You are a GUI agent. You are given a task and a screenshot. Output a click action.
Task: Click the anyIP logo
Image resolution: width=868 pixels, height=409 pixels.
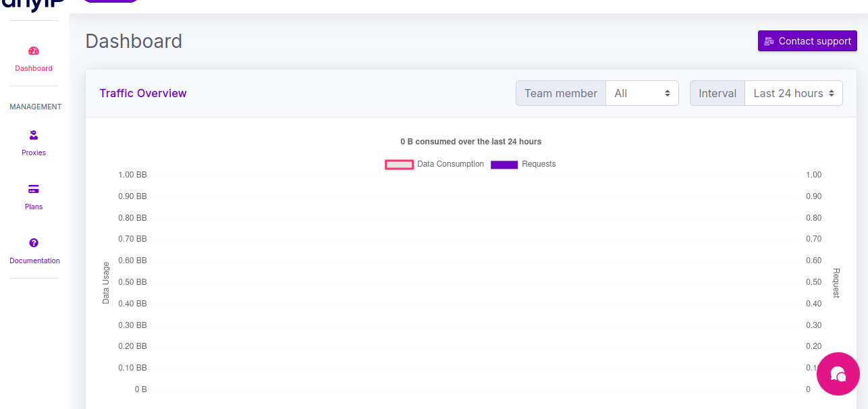34,5
